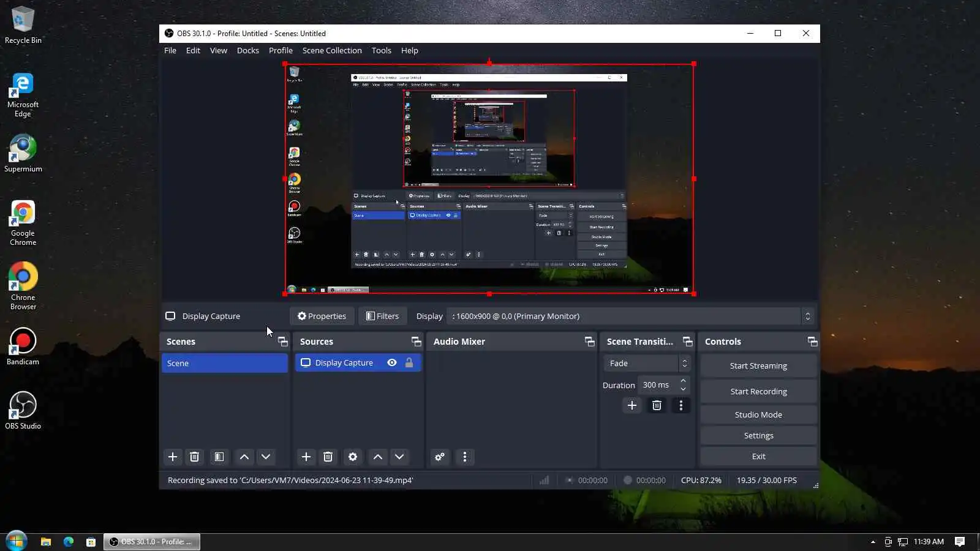Open the Tools menu
This screenshot has height=551, width=980.
tap(382, 50)
